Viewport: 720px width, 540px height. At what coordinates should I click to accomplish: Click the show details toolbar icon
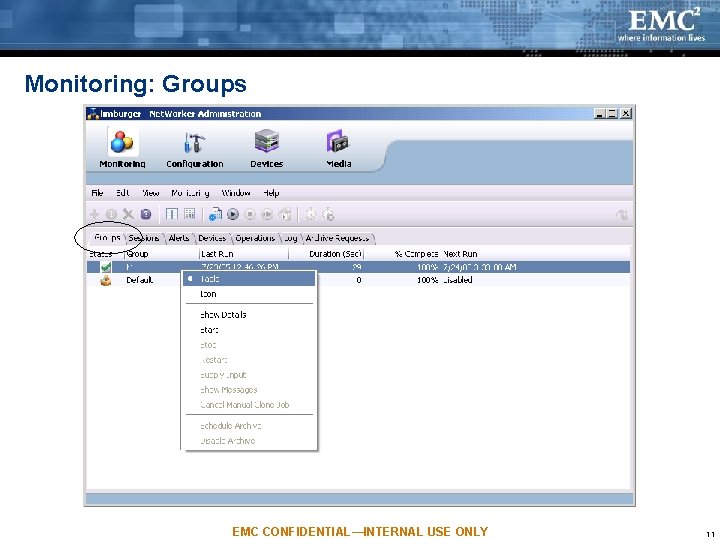[x=215, y=214]
